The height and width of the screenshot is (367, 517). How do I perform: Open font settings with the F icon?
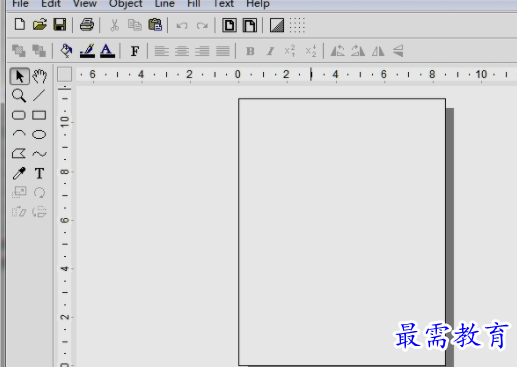click(135, 51)
